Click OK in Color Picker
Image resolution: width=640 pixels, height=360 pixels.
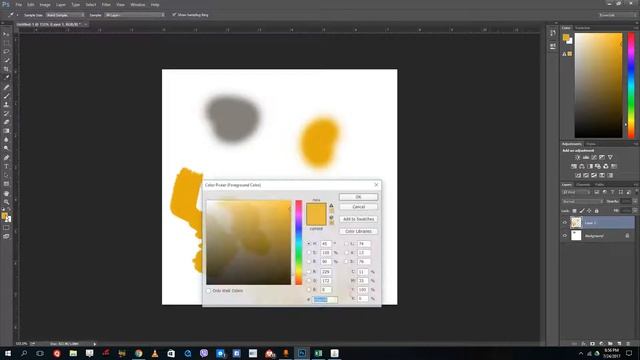click(358, 197)
